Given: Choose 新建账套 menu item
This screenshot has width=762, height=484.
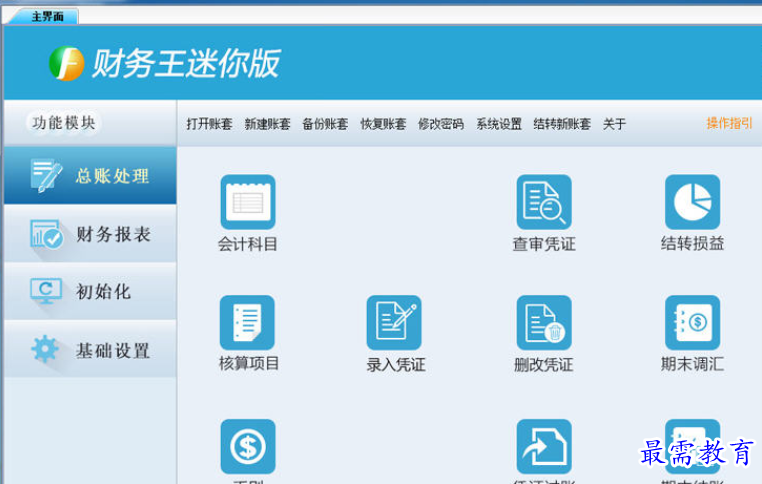Looking at the screenshot, I should click(267, 124).
